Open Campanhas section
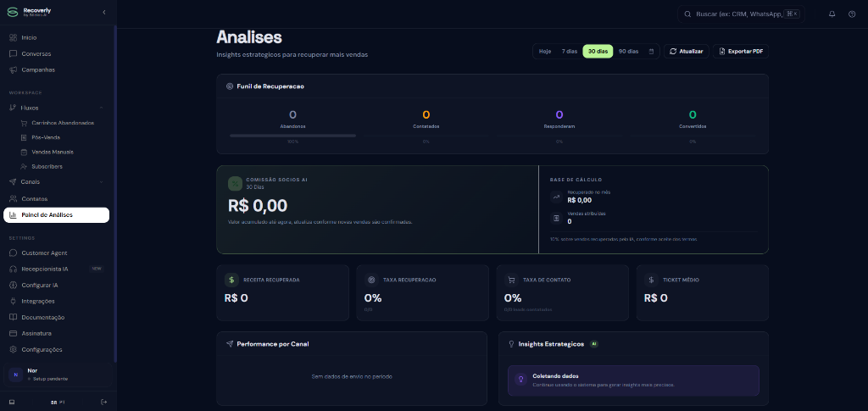The height and width of the screenshot is (411, 868). (57, 69)
